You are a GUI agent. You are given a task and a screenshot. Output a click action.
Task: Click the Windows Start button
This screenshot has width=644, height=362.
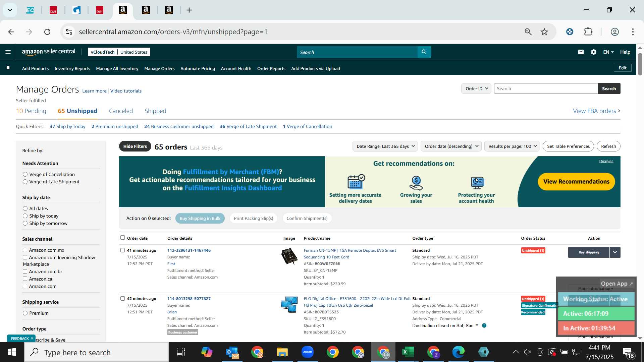[12, 352]
